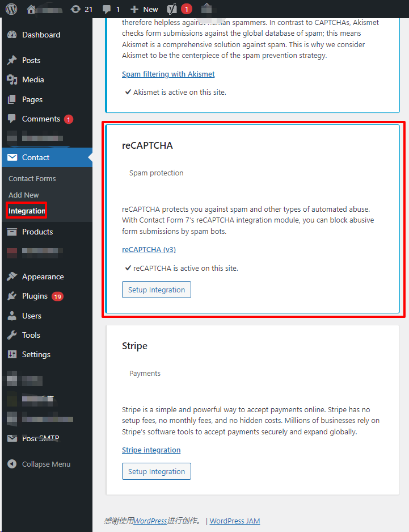
Task: Click 'reCAPTCHA is active on this site.' text
Action: point(185,268)
